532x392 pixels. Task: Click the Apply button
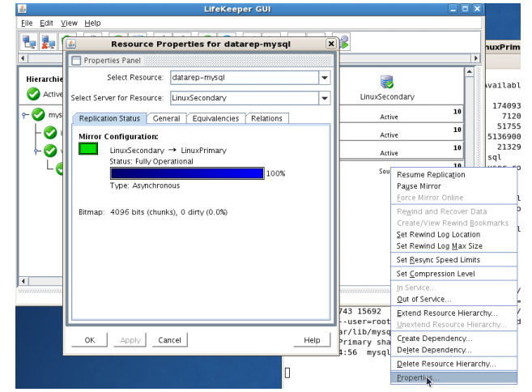point(130,340)
